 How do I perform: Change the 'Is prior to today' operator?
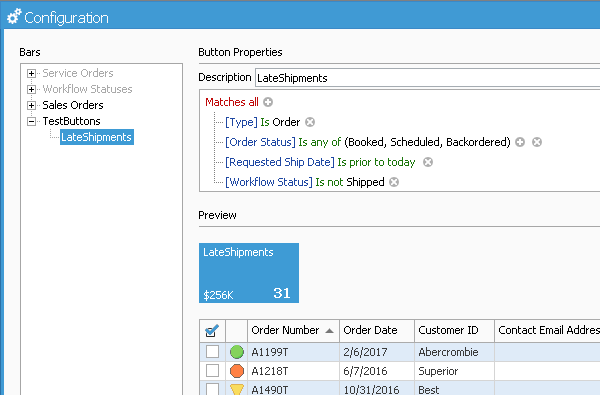click(x=376, y=162)
